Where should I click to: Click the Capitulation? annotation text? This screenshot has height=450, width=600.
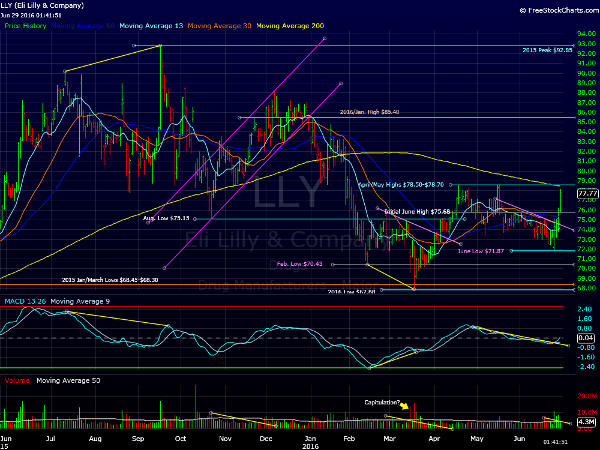[x=382, y=403]
